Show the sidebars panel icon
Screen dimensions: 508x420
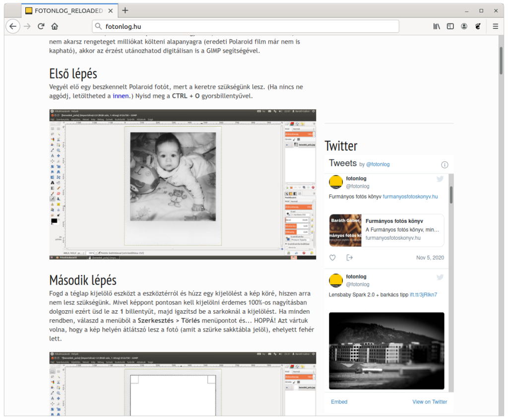[x=450, y=26]
